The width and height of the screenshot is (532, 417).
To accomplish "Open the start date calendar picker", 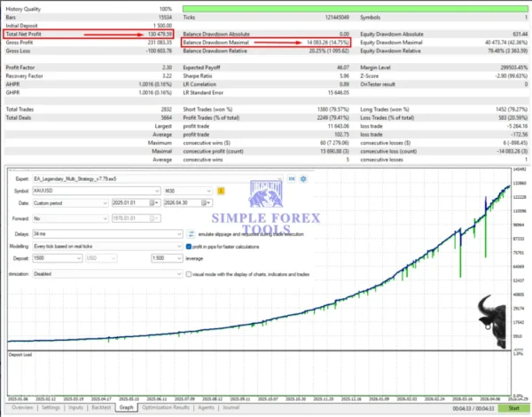I will (x=154, y=203).
